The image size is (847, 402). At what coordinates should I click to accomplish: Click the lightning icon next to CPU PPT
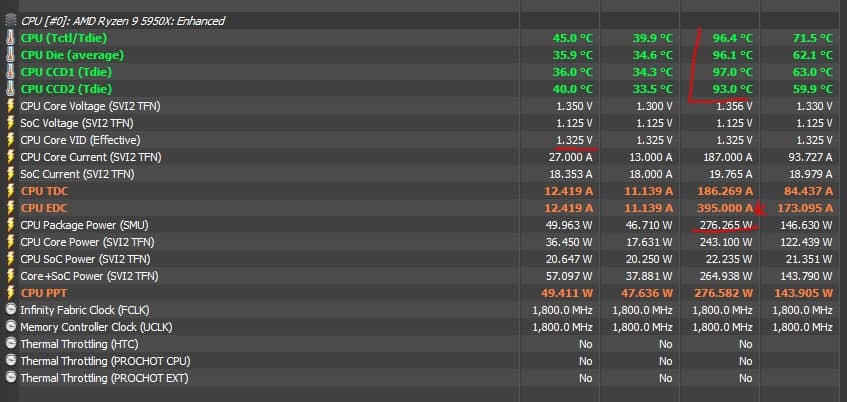11,293
